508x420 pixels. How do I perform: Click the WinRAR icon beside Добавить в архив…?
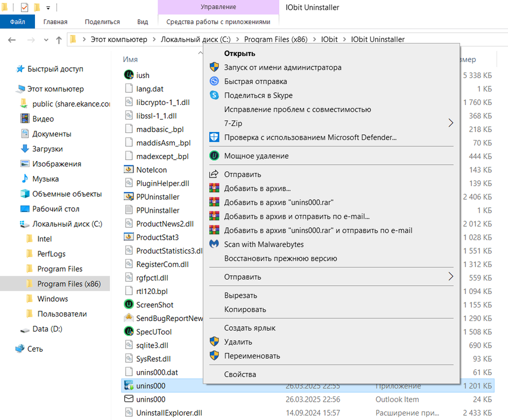point(214,188)
